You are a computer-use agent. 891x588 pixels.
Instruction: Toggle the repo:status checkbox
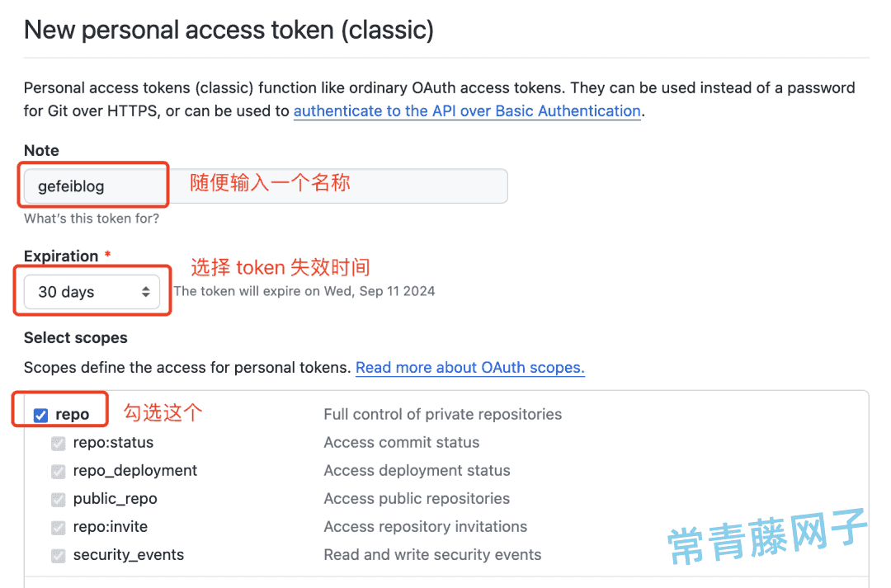(58, 443)
